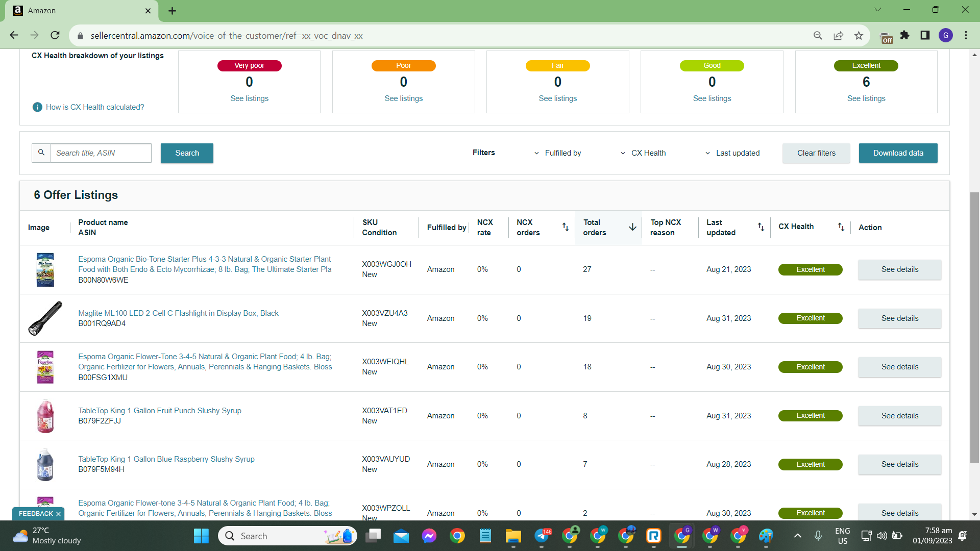Close the FEEDBACK tab with X
This screenshot has width=980, height=551.
58,514
